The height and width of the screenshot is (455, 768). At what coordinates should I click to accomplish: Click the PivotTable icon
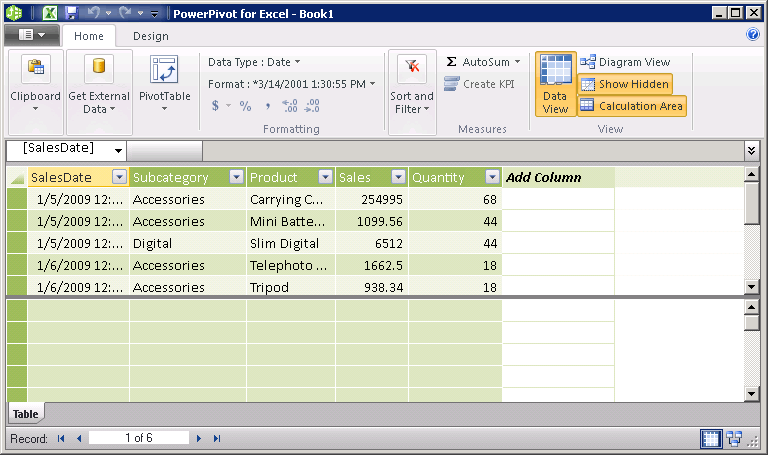(164, 69)
